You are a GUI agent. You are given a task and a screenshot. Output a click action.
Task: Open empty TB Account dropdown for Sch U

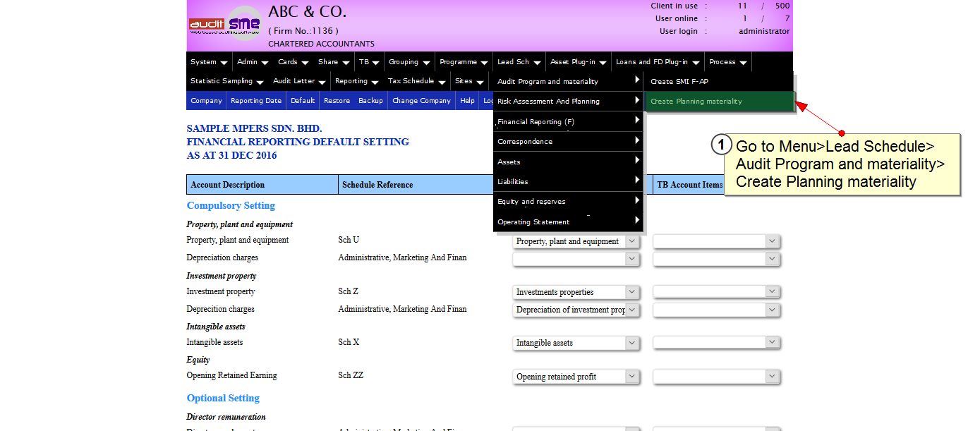(x=716, y=242)
